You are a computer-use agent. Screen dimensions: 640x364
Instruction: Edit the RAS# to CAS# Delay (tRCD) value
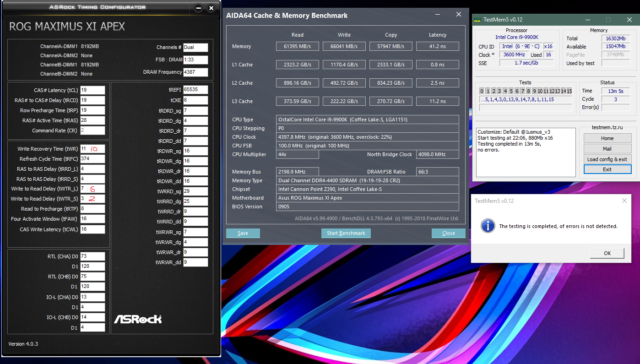click(92, 100)
